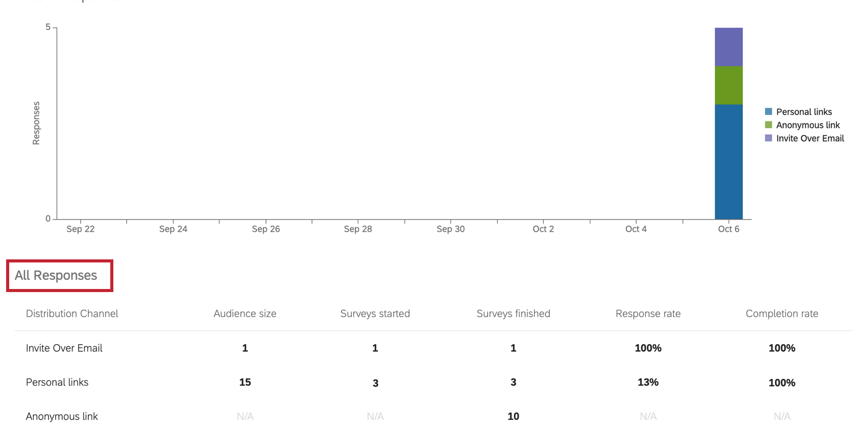Click the All Responses heading
Viewport: 868px width, 434px height.
56,276
